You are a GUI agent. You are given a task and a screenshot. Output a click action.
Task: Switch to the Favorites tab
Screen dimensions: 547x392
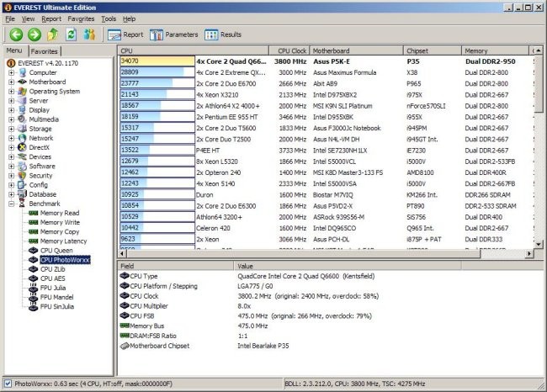(45, 51)
